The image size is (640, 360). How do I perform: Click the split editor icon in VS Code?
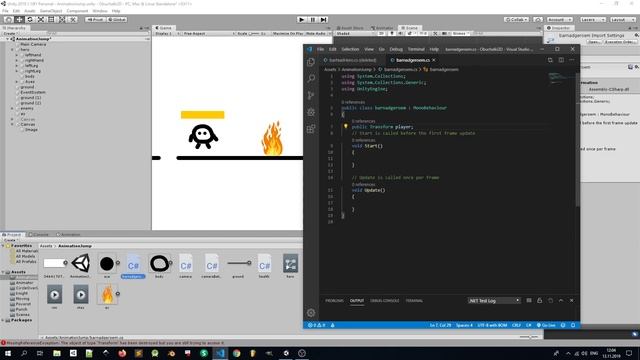561,60
